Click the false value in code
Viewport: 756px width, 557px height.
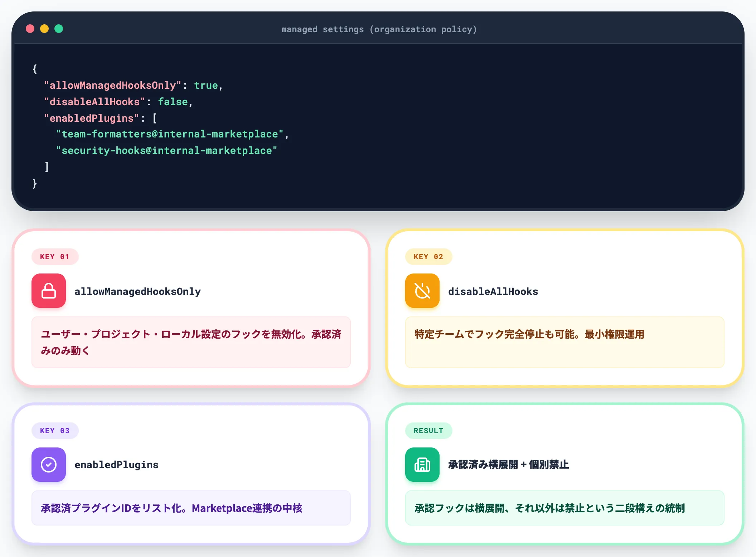(173, 102)
